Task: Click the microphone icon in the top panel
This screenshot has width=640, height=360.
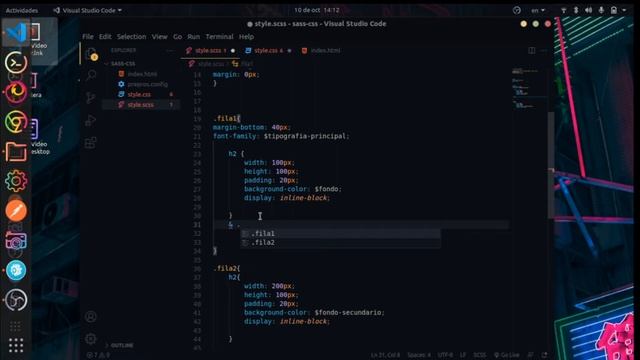Action: pyautogui.click(x=601, y=10)
